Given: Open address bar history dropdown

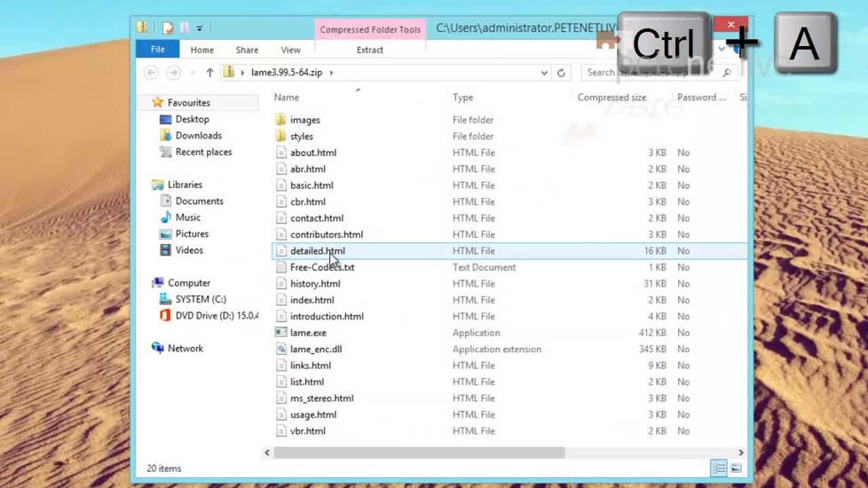Looking at the screenshot, I should point(544,73).
